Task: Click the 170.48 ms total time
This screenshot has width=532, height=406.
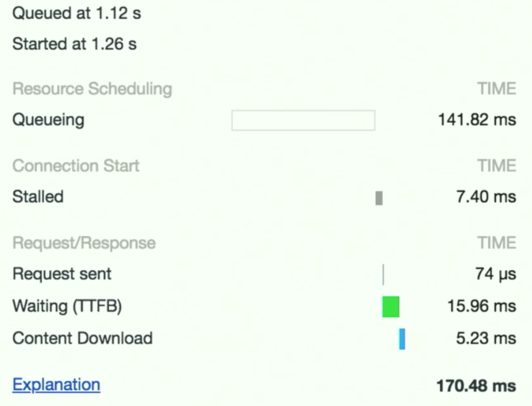Action: click(476, 386)
